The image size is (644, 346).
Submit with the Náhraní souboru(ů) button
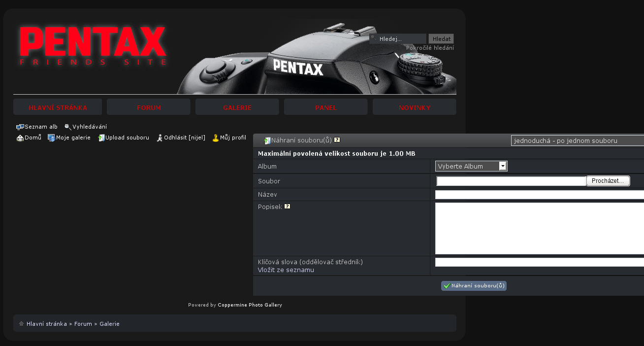pos(474,286)
